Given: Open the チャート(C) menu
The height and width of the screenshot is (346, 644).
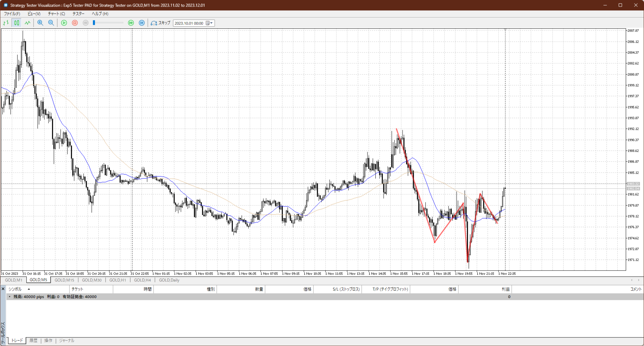Looking at the screenshot, I should point(56,14).
